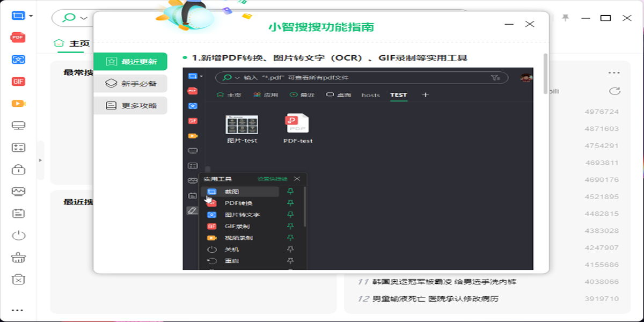Click the refresh control above the trending list
The image size is (644, 322).
tap(615, 91)
